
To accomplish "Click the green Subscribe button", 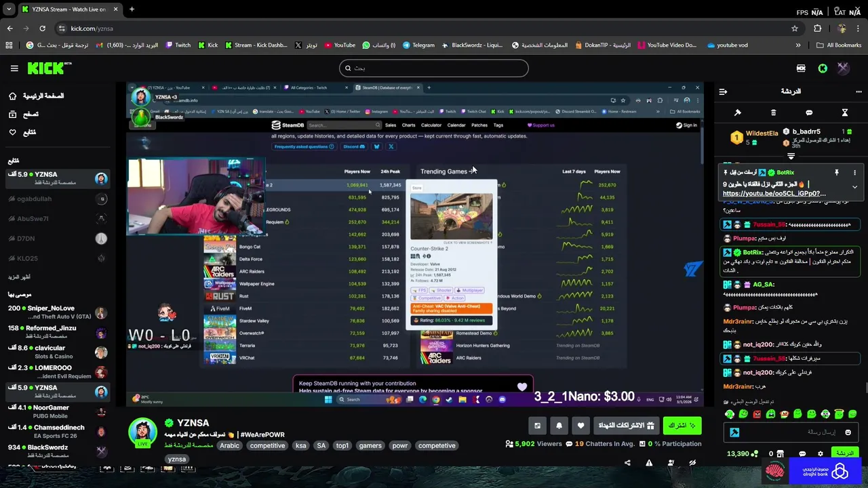I will pyautogui.click(x=682, y=426).
